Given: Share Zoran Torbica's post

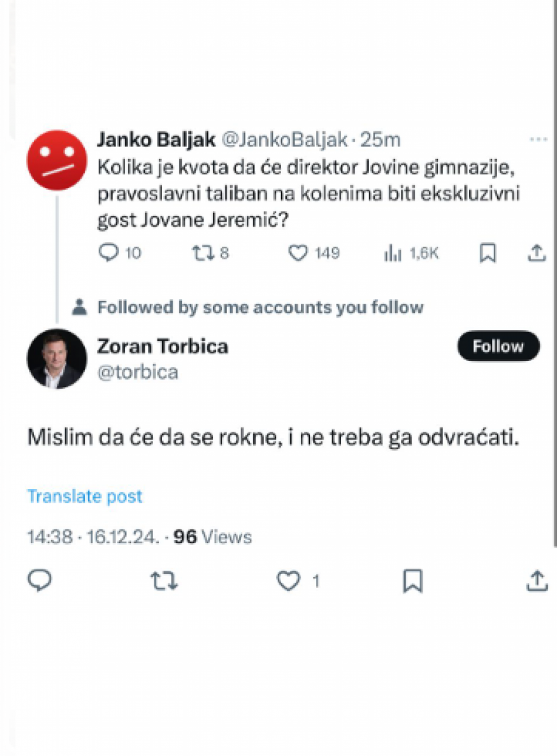Looking at the screenshot, I should [x=537, y=581].
